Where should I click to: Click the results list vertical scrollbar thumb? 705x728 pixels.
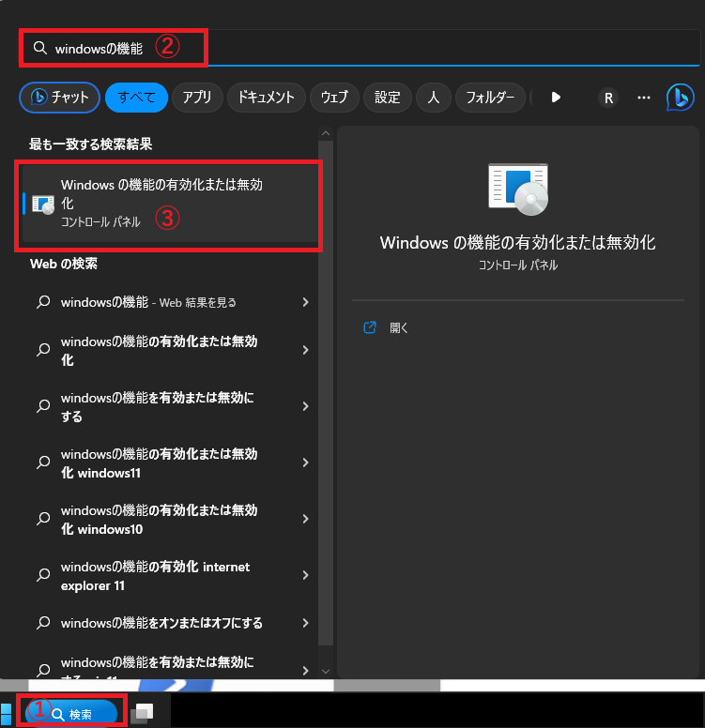[x=326, y=393]
